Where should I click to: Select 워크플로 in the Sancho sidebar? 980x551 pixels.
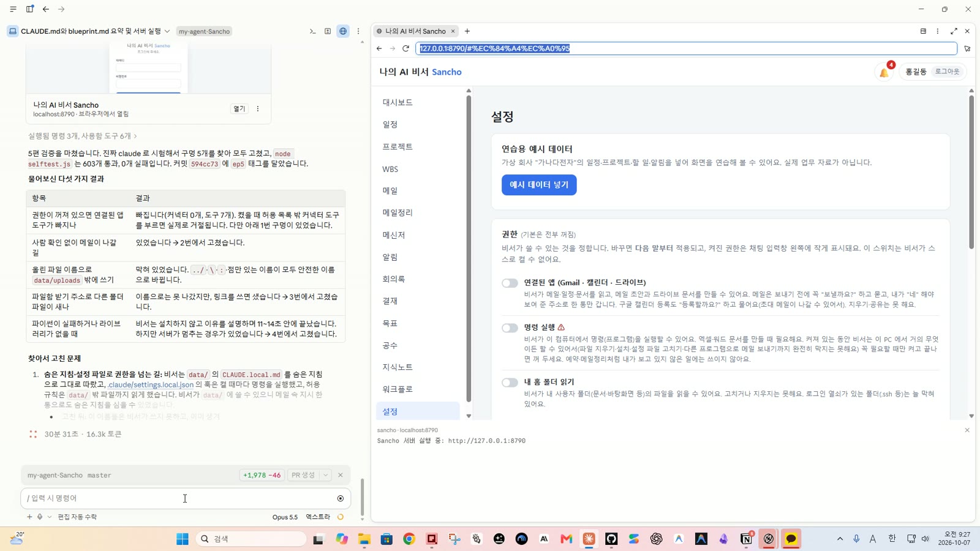[x=398, y=389]
